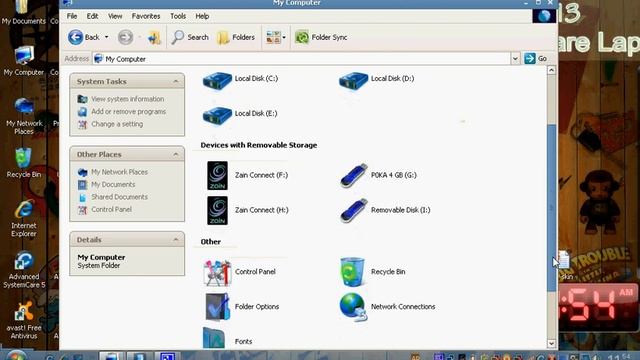Screen dimensions: 640x360
Task: Click the Search toolbar button
Action: pos(190,37)
